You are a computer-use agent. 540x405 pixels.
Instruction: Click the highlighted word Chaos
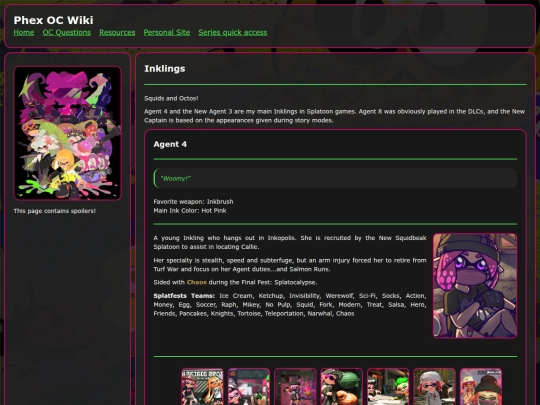197,282
